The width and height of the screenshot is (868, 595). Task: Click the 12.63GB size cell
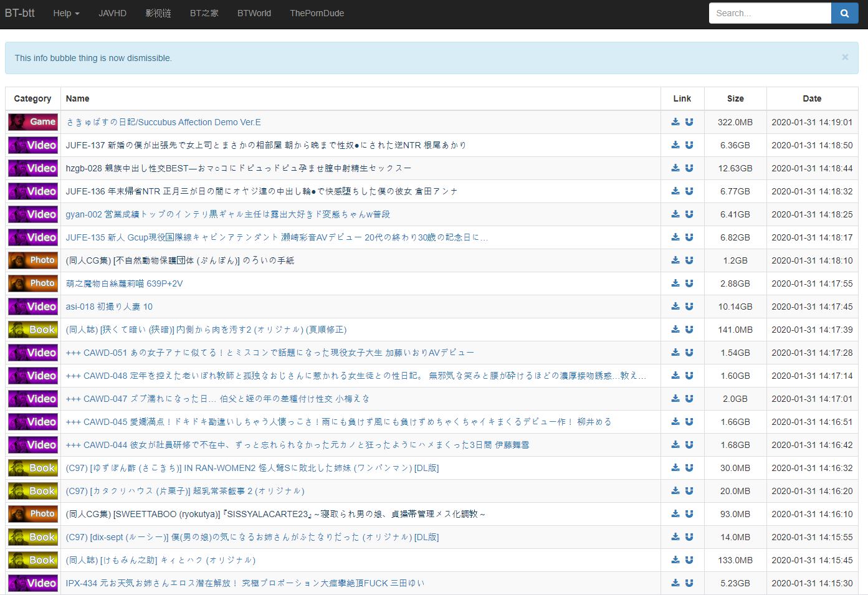tap(735, 168)
